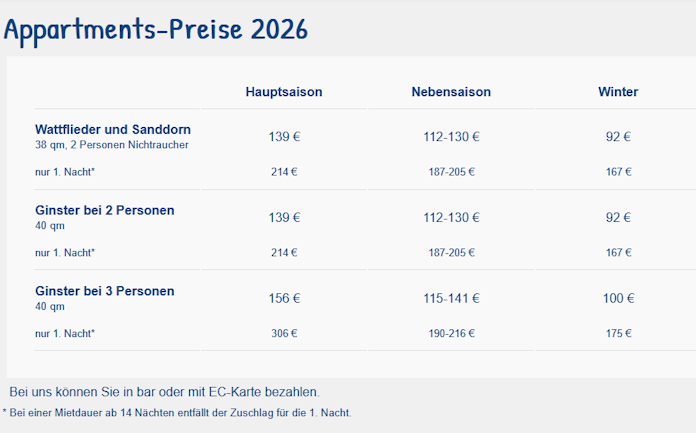Select the Nebensaison column header

[451, 92]
